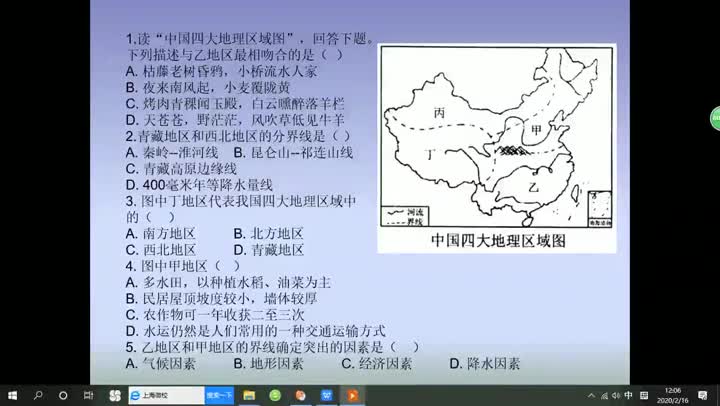Screen dimensions: 720x406
Task: Select option B 昆仑山--祁连山线
Action: coord(293,152)
